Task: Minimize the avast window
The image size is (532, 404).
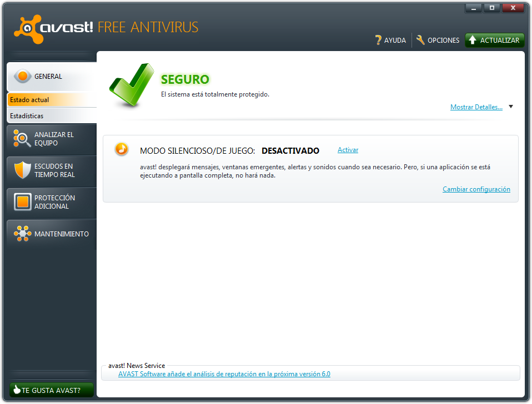Action: click(474, 8)
